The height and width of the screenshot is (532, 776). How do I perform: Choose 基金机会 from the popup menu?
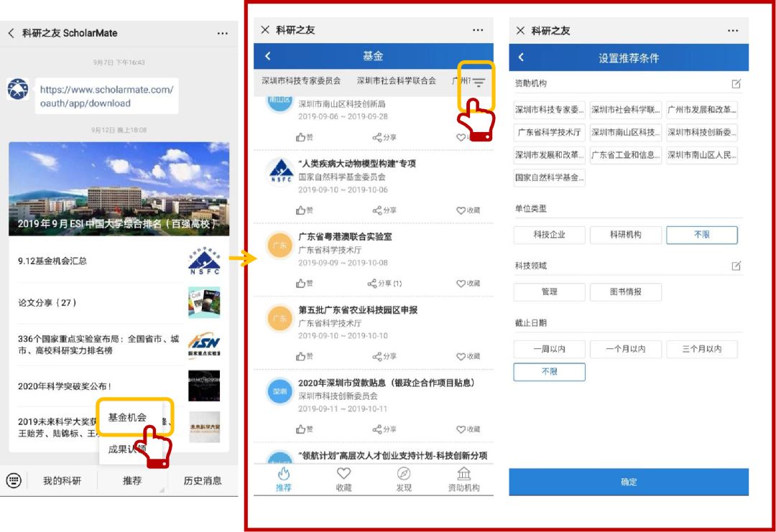pos(127,417)
